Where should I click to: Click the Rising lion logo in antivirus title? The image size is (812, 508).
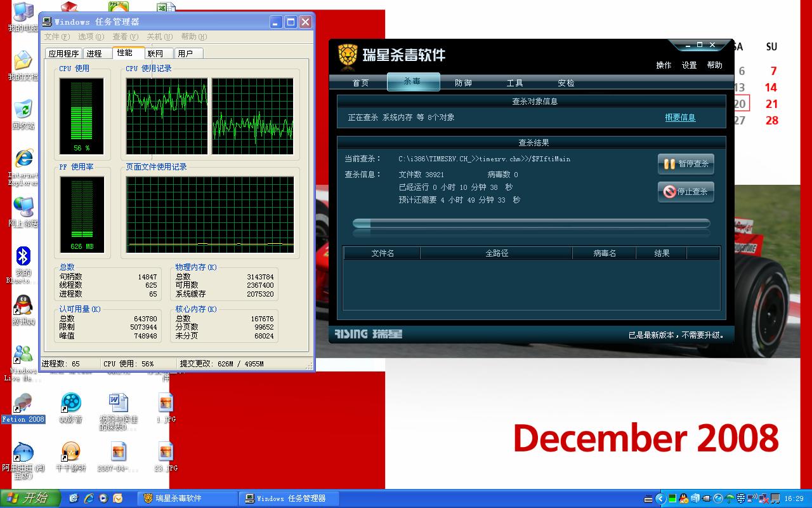coord(347,55)
